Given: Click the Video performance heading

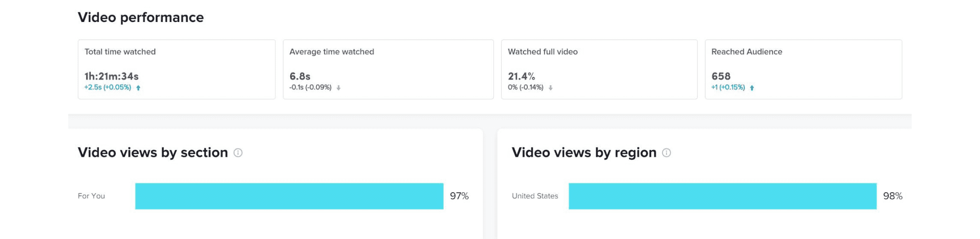Looking at the screenshot, I should click(141, 18).
